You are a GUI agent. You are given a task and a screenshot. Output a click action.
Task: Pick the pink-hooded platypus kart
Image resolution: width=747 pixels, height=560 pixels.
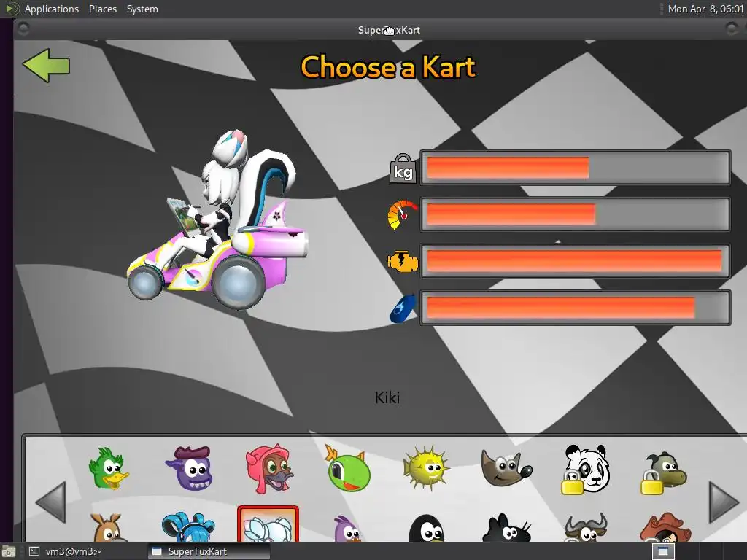pyautogui.click(x=268, y=468)
